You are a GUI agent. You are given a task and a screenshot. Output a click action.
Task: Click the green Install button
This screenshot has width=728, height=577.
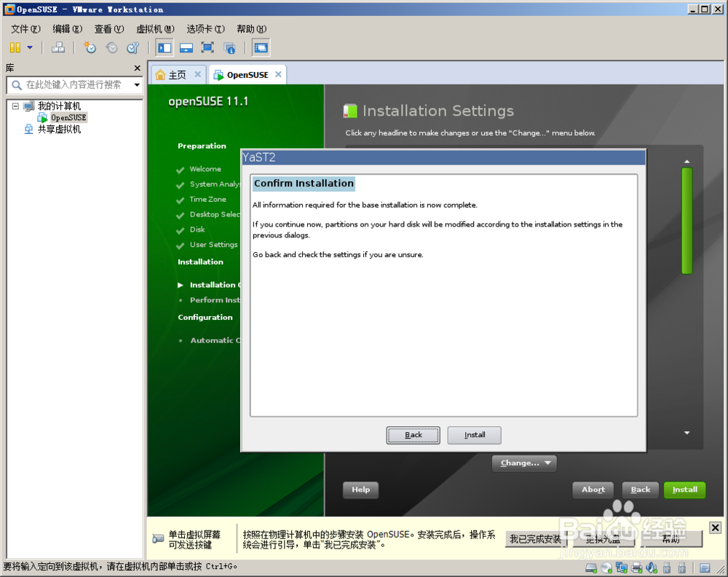(685, 490)
